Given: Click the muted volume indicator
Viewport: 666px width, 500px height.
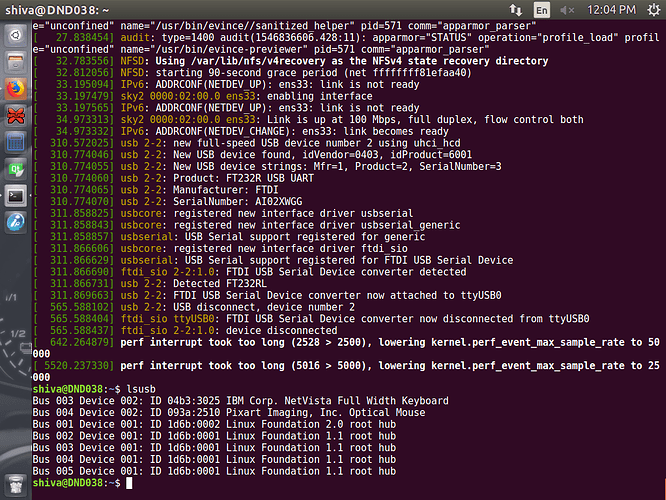Looking at the screenshot, I should pos(567,10).
